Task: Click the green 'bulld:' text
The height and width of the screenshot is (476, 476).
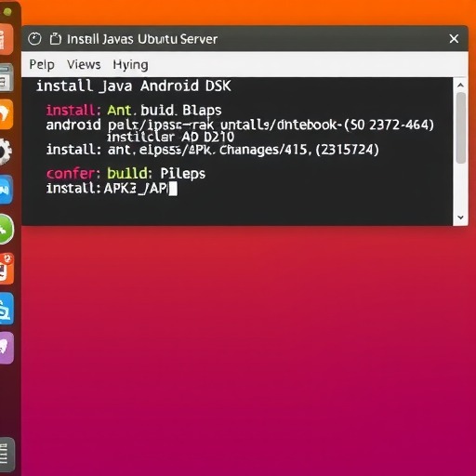Action: (x=129, y=173)
